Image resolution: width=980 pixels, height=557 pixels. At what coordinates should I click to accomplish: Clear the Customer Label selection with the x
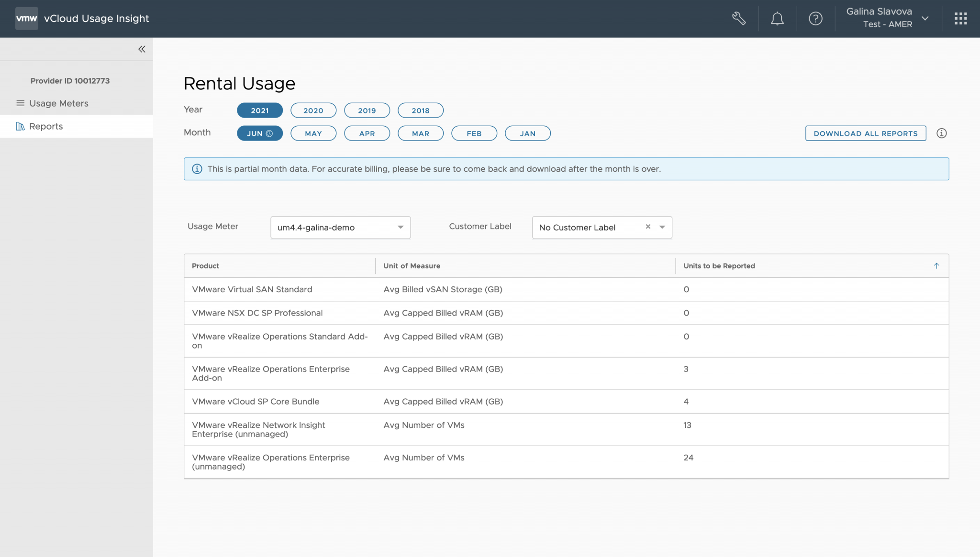(x=648, y=227)
